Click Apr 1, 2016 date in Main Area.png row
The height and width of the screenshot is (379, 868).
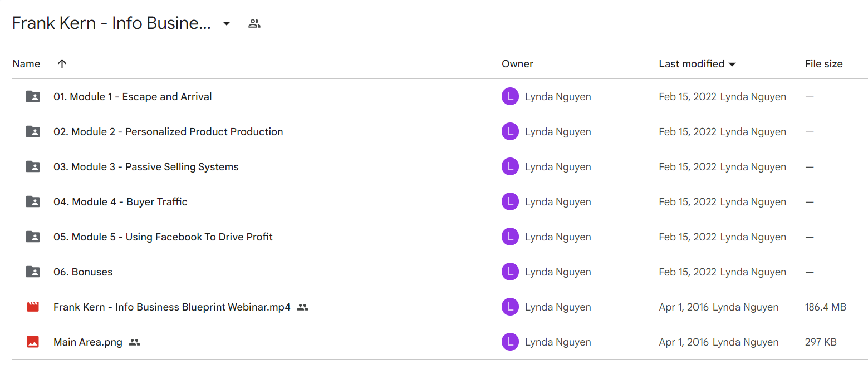pos(684,342)
